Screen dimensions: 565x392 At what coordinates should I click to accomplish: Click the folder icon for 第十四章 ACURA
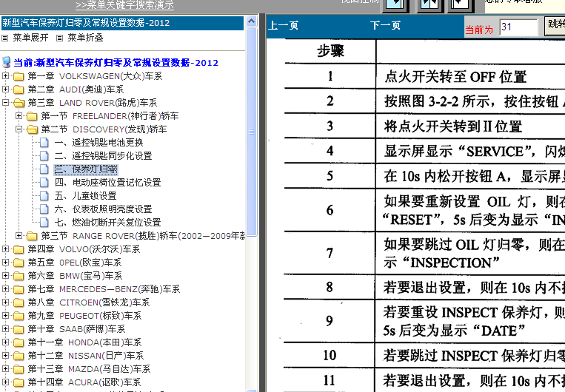[19, 382]
